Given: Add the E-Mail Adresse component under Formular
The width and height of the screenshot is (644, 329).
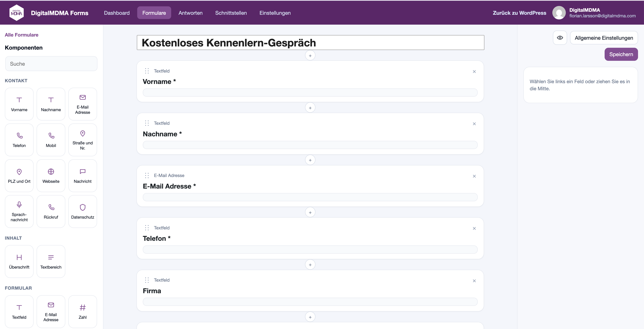Looking at the screenshot, I should pyautogui.click(x=51, y=311).
